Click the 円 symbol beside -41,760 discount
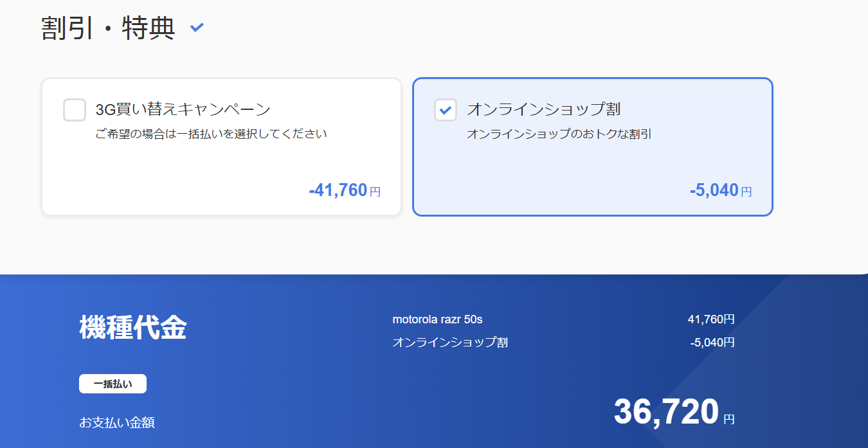The image size is (868, 448). [375, 192]
